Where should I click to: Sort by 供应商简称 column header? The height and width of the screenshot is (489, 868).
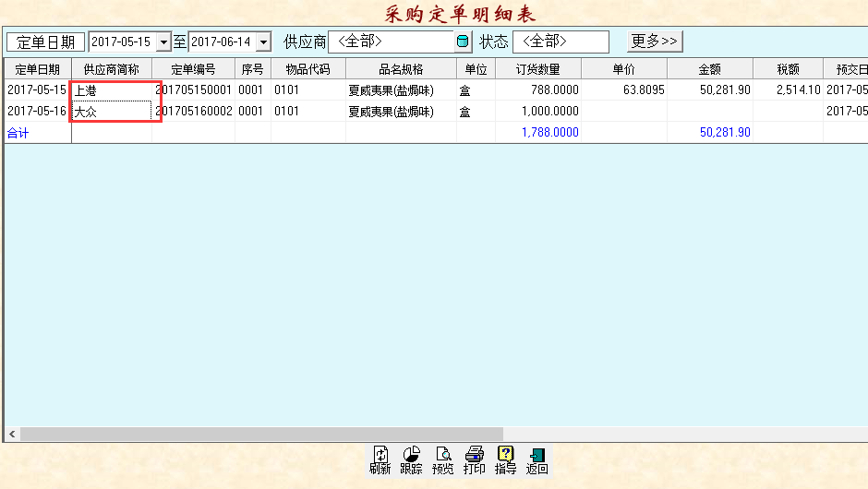pyautogui.click(x=112, y=69)
